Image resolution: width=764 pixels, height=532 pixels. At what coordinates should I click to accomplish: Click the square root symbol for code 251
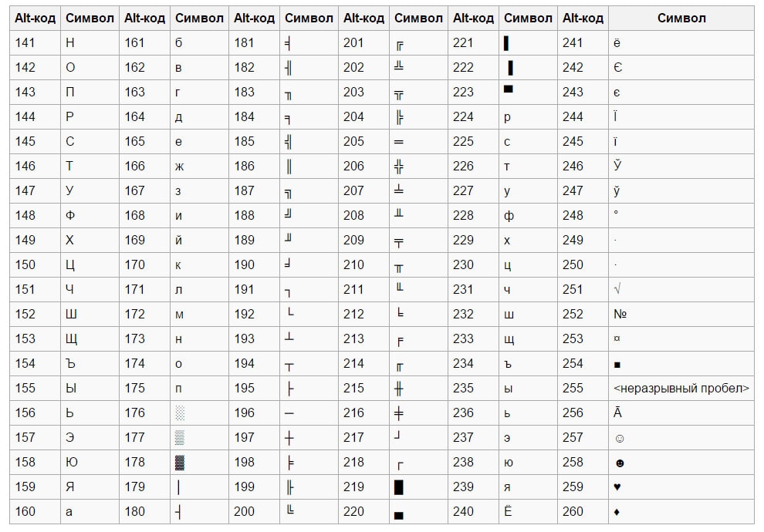(x=617, y=289)
